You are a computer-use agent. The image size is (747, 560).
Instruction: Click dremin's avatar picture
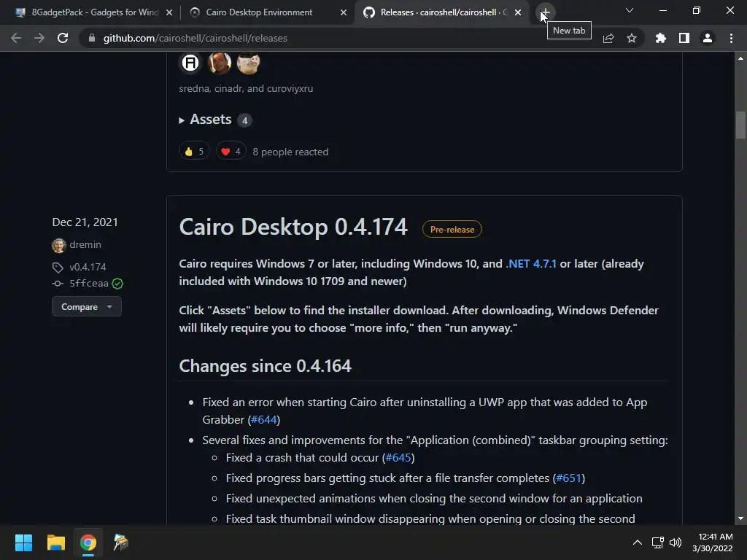click(58, 245)
